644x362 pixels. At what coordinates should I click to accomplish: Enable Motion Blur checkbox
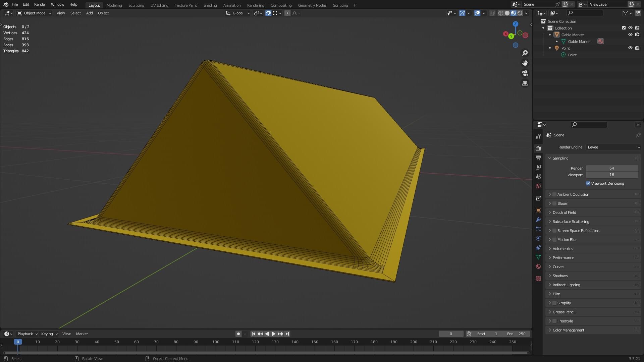point(554,240)
